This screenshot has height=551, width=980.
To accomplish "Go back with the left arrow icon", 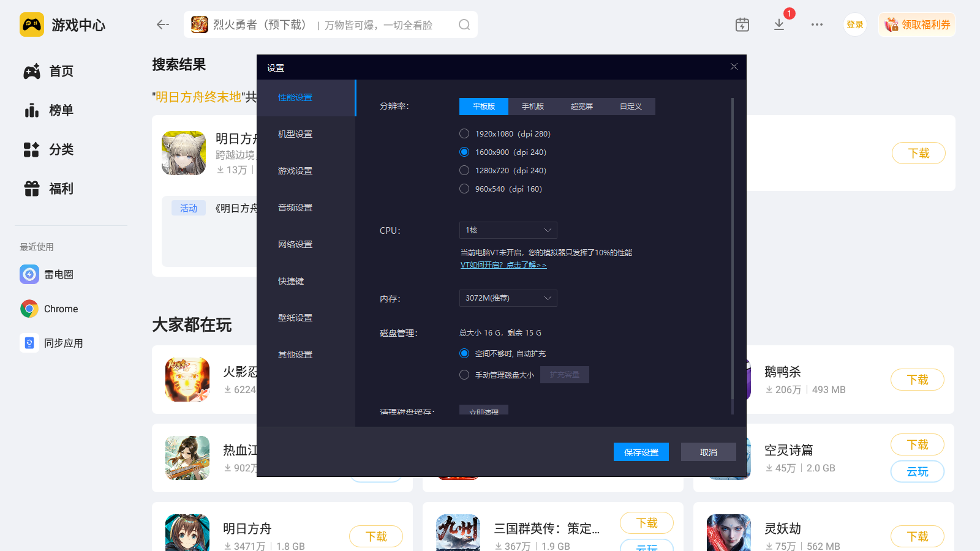I will click(162, 24).
